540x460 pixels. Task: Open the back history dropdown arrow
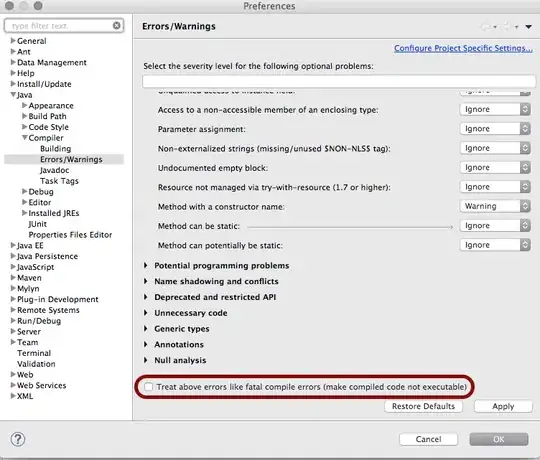point(495,27)
